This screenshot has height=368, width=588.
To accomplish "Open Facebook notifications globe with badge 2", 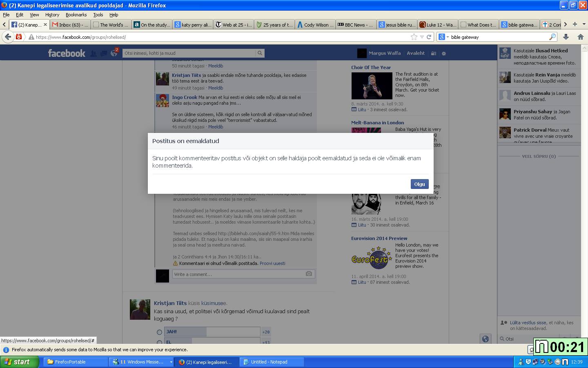I will (114, 53).
